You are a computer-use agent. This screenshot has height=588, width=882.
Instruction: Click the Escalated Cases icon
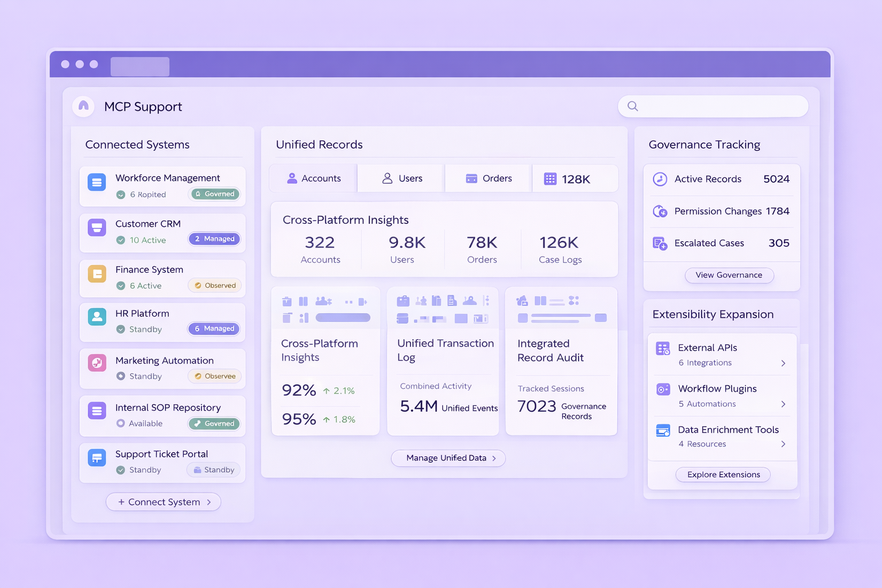point(660,243)
